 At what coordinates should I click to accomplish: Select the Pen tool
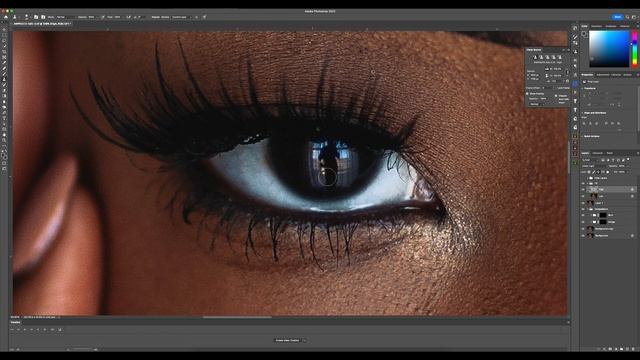click(4, 112)
